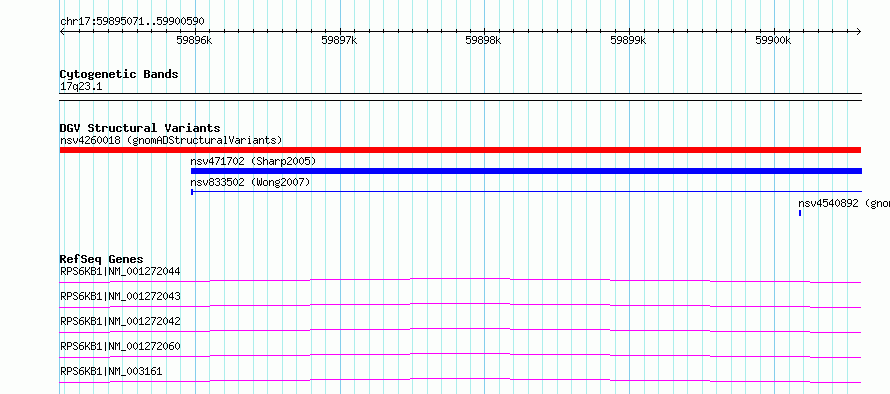890x394 pixels.
Task: Open variant nsv471702 (Sharp2005) label
Action: [253, 162]
